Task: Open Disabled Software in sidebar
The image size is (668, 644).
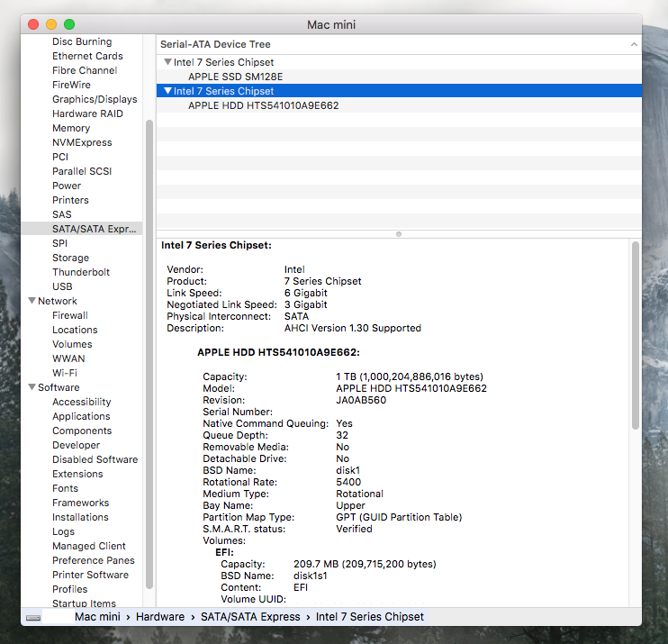Action: pyautogui.click(x=95, y=459)
